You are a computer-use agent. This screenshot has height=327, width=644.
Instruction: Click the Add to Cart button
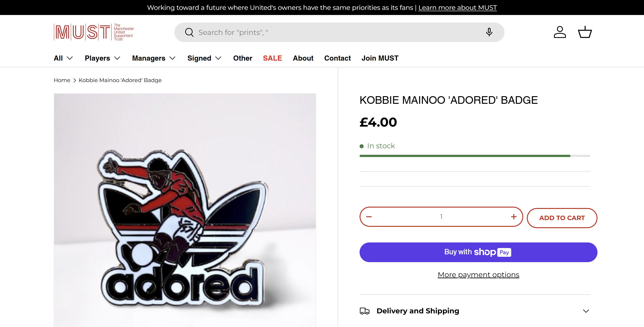pyautogui.click(x=562, y=218)
